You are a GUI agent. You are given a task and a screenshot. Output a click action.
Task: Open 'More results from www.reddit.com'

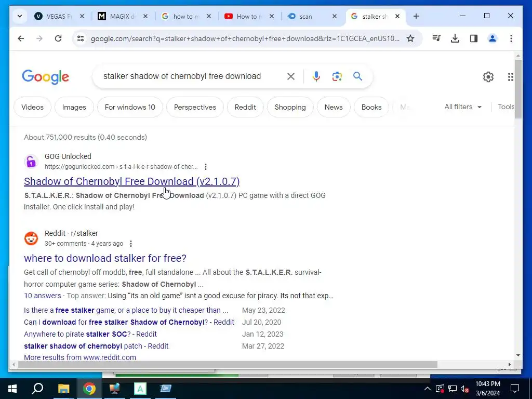(x=79, y=357)
